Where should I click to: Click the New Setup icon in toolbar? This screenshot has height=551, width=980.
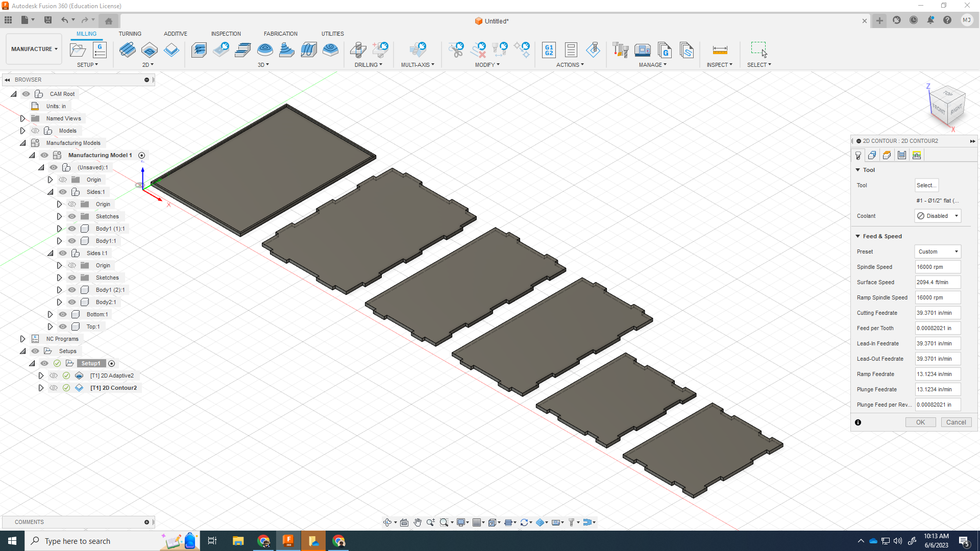pyautogui.click(x=78, y=50)
